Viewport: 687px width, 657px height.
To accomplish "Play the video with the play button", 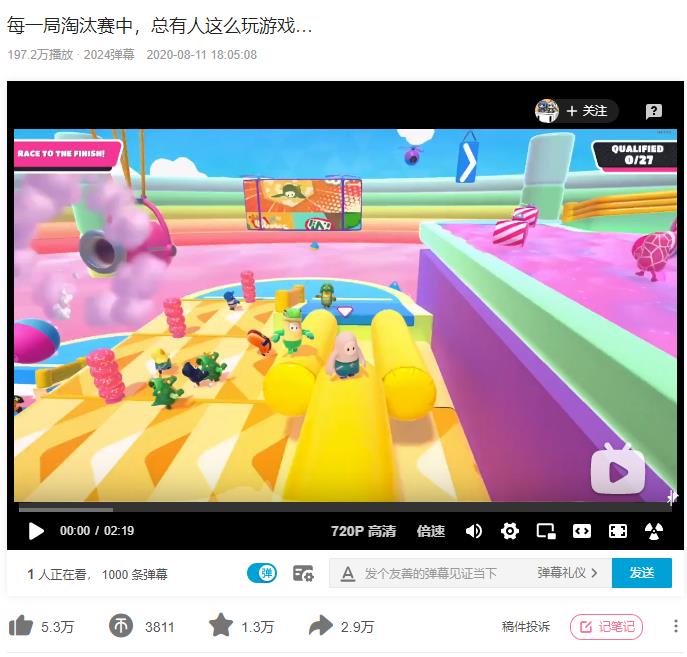I will point(36,531).
